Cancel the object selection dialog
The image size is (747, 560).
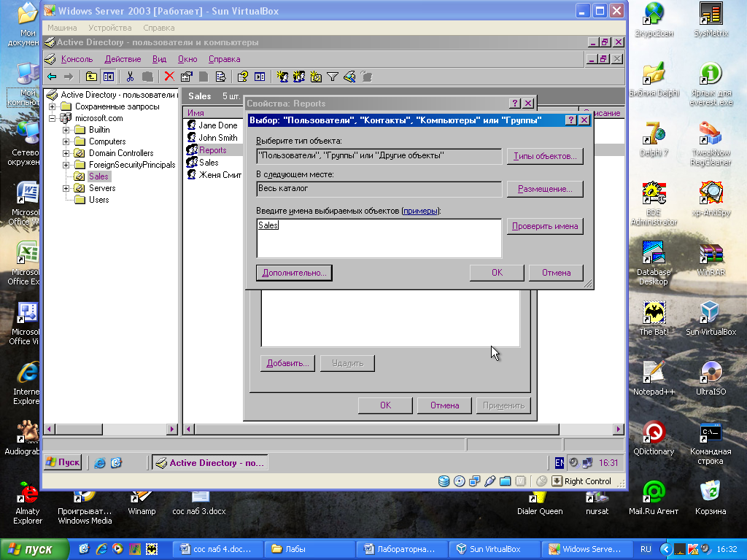pos(556,273)
